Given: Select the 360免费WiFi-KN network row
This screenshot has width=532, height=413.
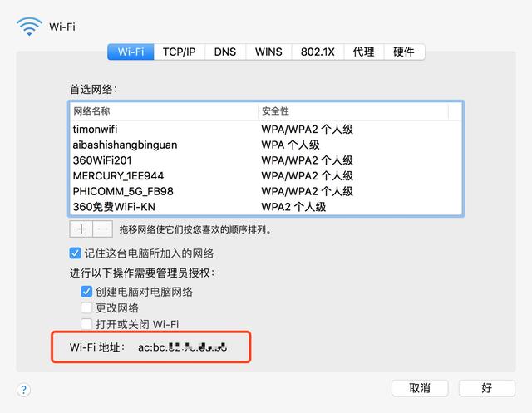Looking at the screenshot, I should (x=266, y=207).
